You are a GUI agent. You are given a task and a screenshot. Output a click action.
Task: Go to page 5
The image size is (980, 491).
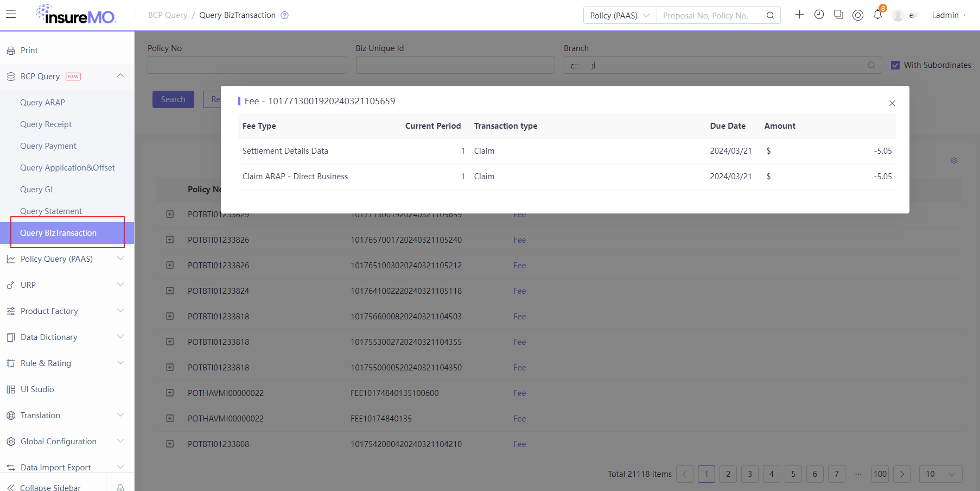click(x=793, y=474)
